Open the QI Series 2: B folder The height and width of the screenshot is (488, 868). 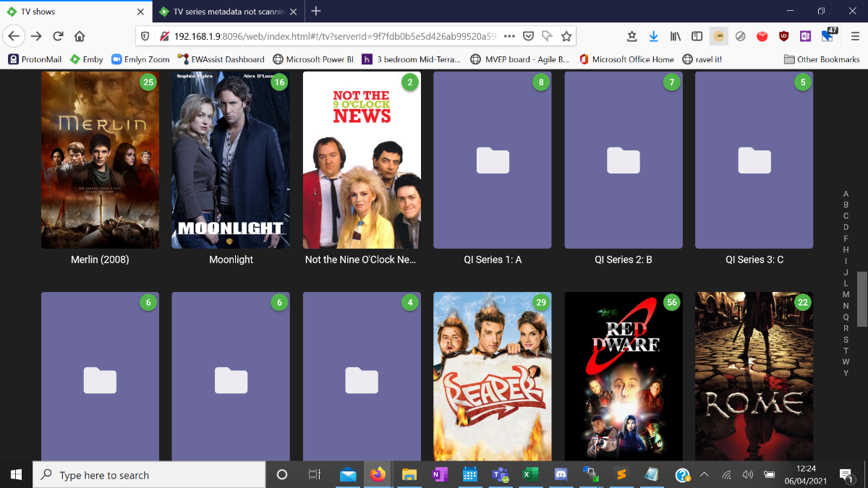[x=624, y=160]
